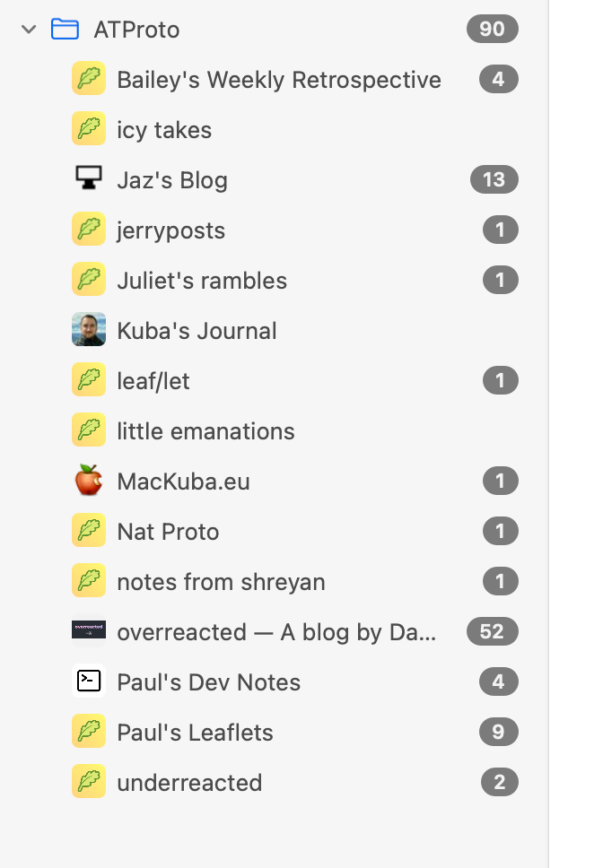
Task: Click the overreacted dark feed icon
Action: tap(89, 631)
